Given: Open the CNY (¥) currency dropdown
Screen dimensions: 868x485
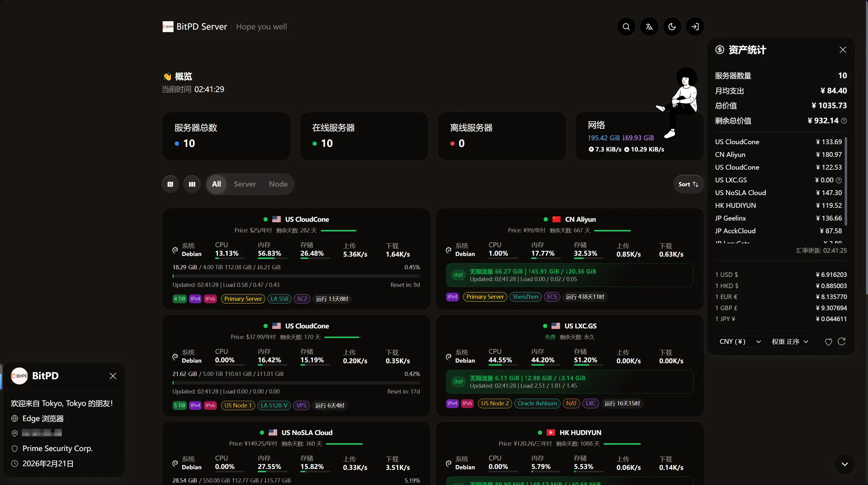Looking at the screenshot, I should click(x=740, y=341).
